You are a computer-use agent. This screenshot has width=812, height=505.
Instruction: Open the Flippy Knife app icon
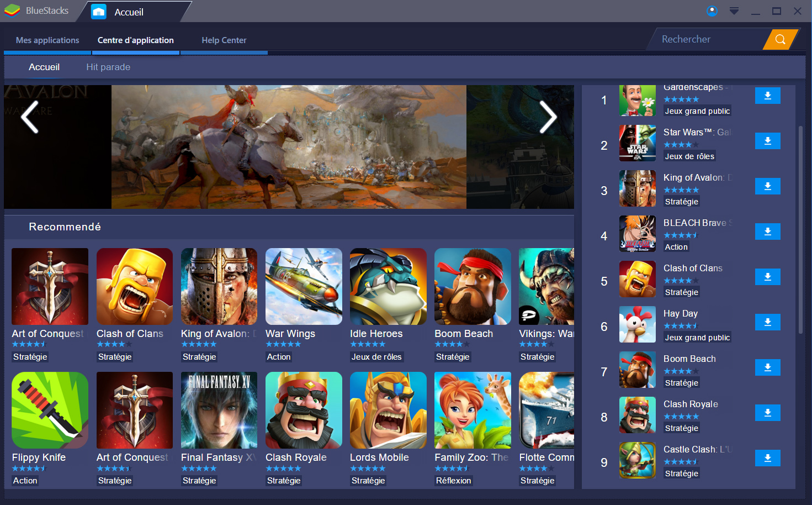(50, 410)
